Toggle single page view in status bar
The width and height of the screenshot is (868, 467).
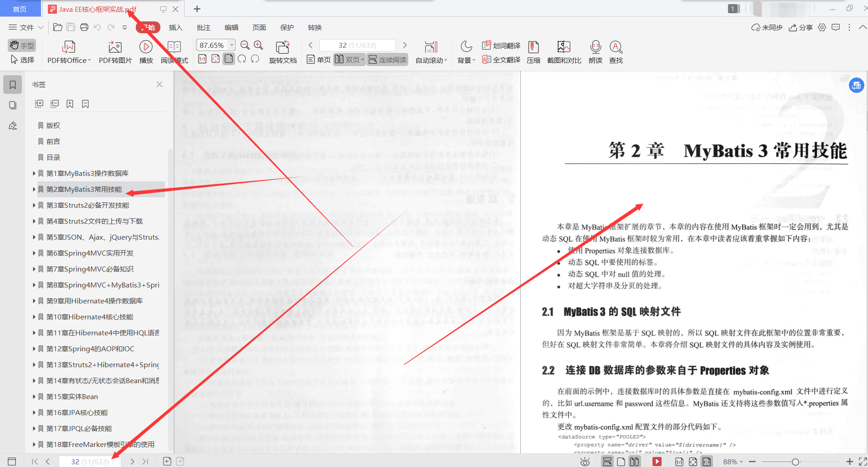click(x=621, y=462)
